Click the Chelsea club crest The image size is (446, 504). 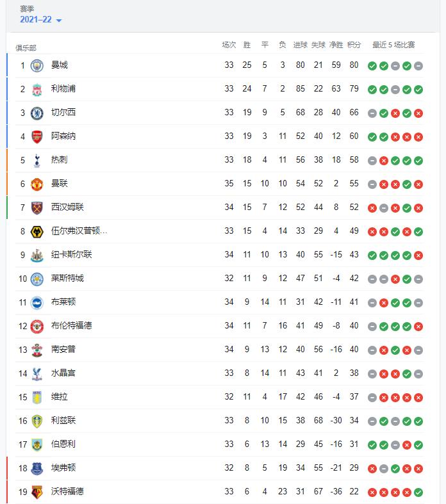click(x=37, y=113)
